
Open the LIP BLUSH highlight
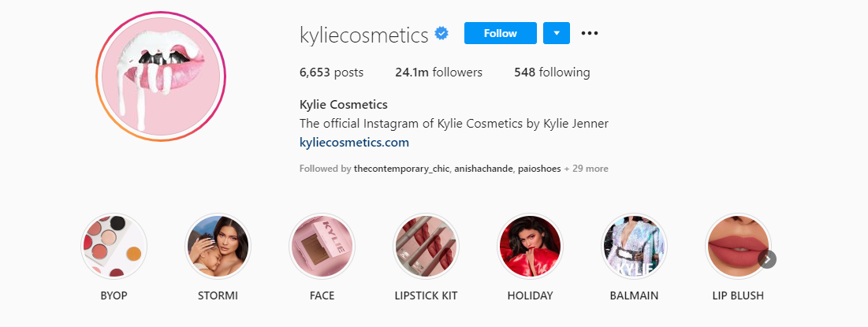[x=738, y=246]
